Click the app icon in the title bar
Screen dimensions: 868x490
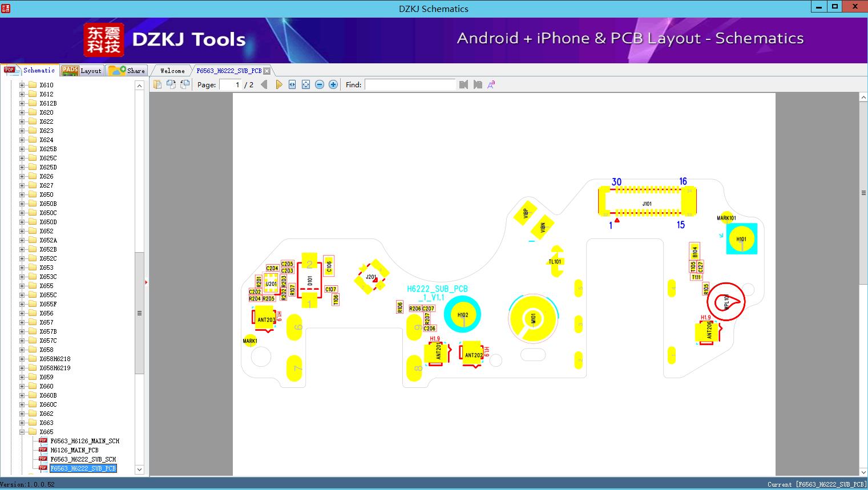point(6,8)
